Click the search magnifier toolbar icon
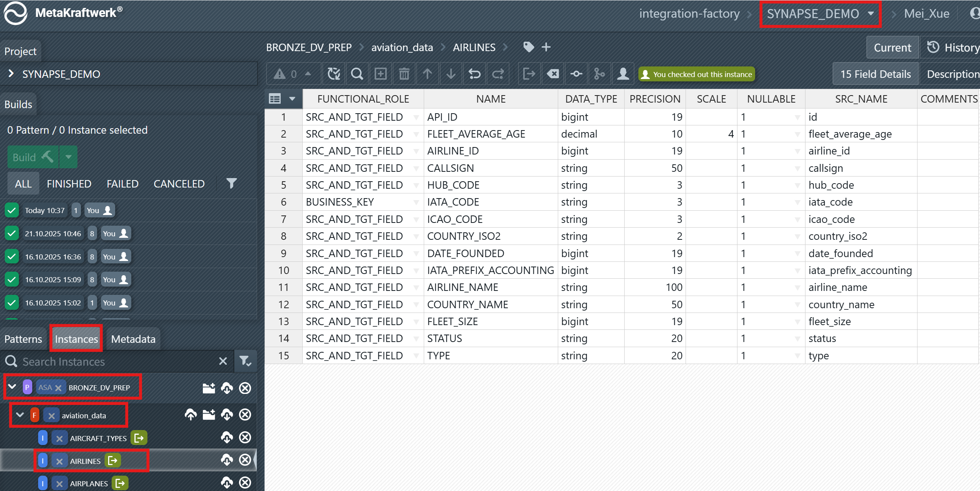980x491 pixels. point(357,74)
